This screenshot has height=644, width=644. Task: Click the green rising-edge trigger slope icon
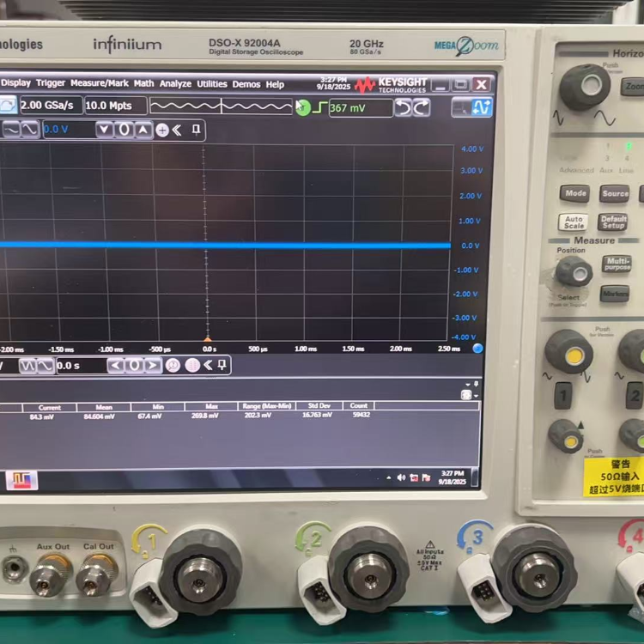(319, 107)
